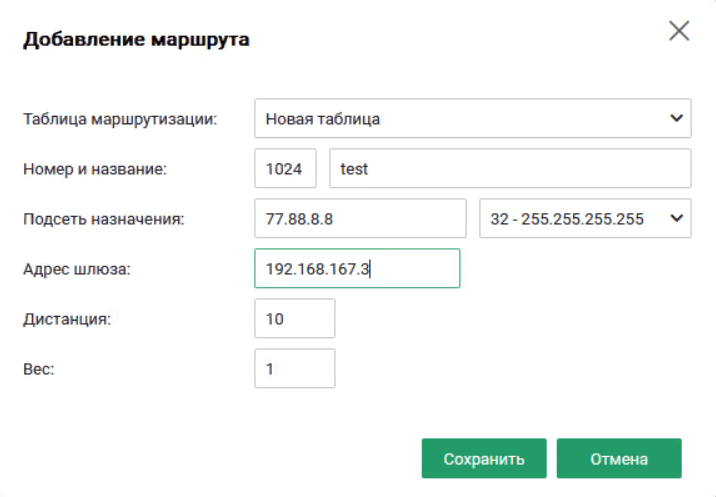
Task: Focus the Дистанция field with value 10
Action: (x=295, y=319)
